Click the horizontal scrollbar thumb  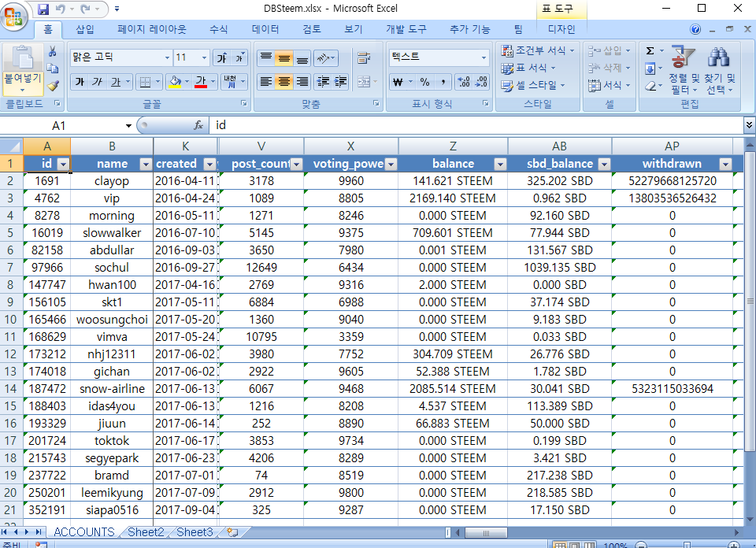click(486, 532)
